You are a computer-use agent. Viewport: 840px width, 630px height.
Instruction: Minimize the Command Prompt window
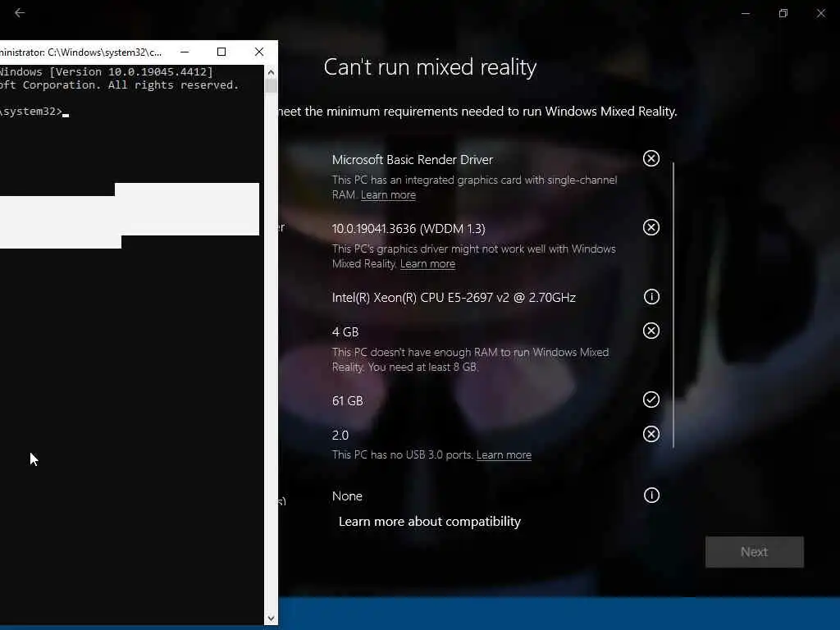(x=185, y=52)
